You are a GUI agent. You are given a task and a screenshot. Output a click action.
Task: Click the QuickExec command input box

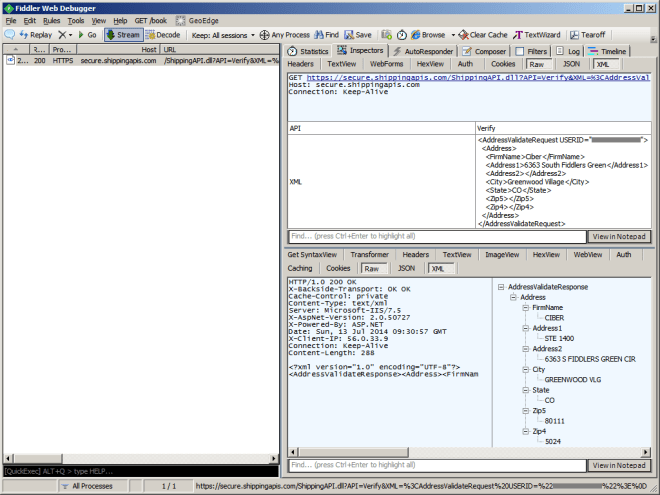pos(140,471)
